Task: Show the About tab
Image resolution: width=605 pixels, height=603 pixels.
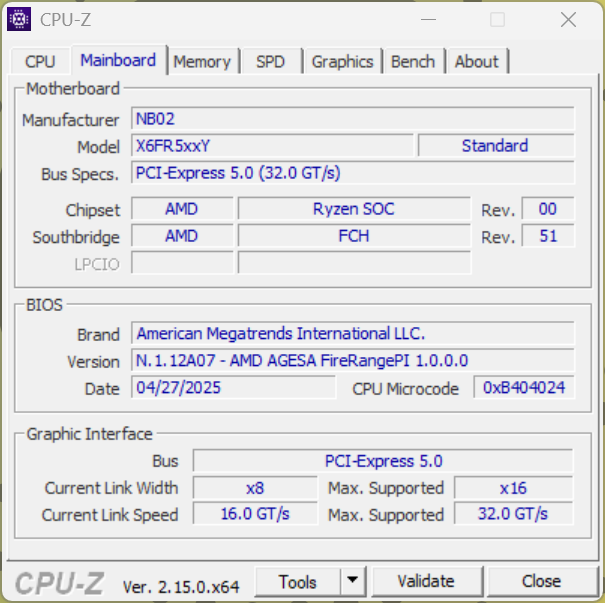Action: [x=476, y=61]
